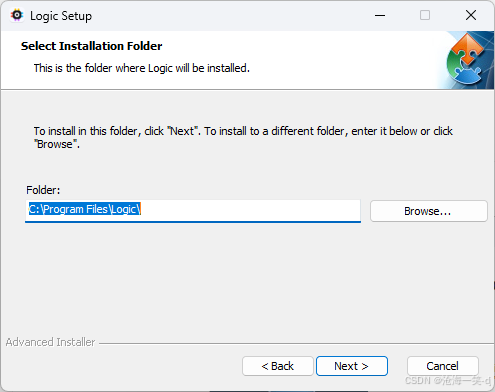Focus the Folder path input field
The image size is (495, 392).
coord(193,211)
